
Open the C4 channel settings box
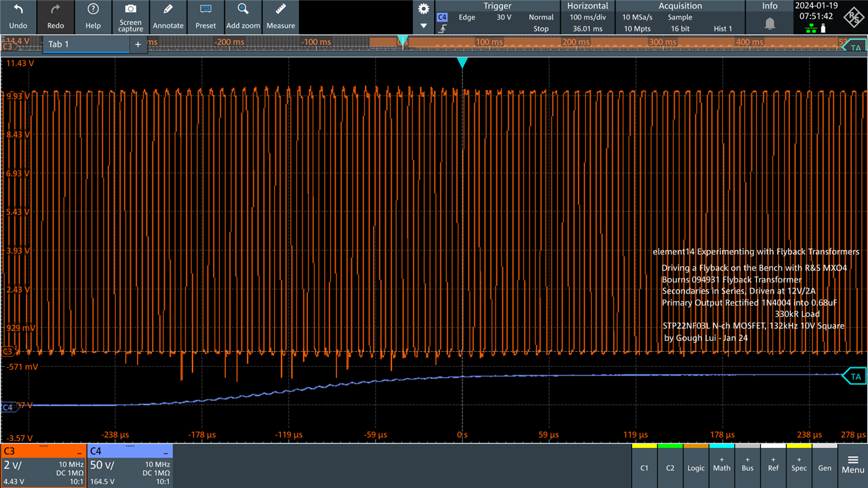tap(130, 466)
